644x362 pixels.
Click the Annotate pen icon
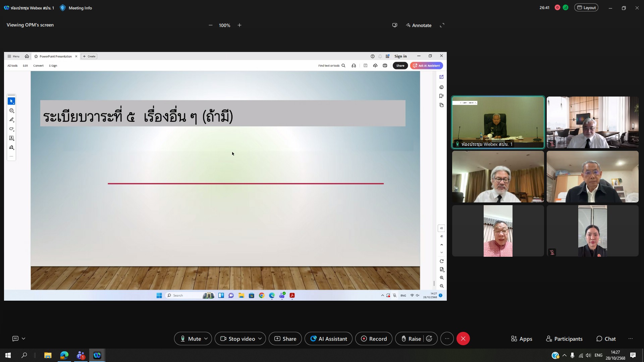(x=408, y=25)
